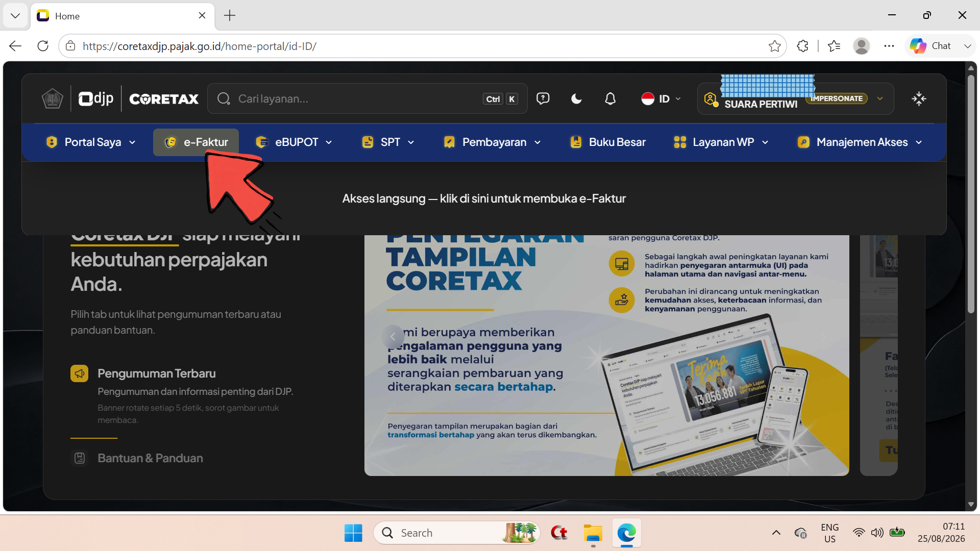This screenshot has width=980, height=551.
Task: Click the Portal Saya shield icon
Action: pos(52,142)
